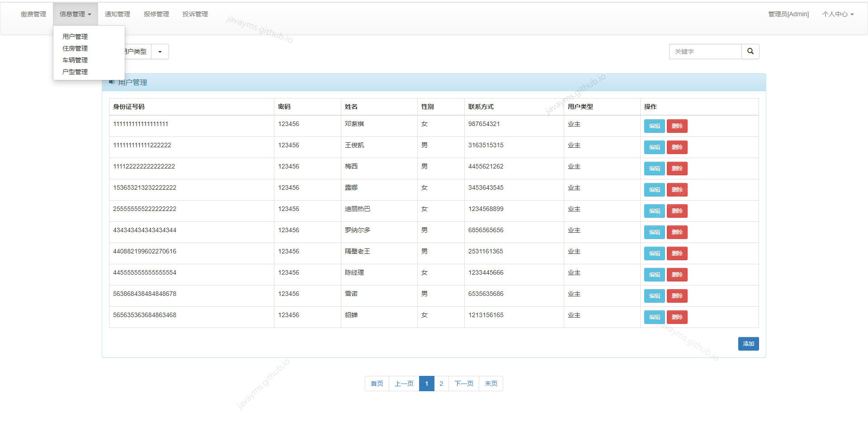Screen dimensions: 868x426
Task: Open the 通知管理 menu
Action: 117,14
